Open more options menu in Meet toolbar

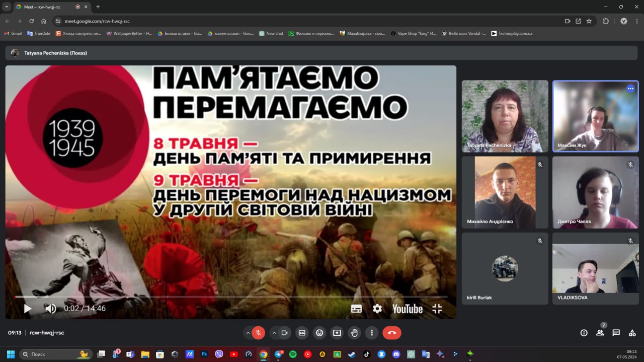point(372,333)
